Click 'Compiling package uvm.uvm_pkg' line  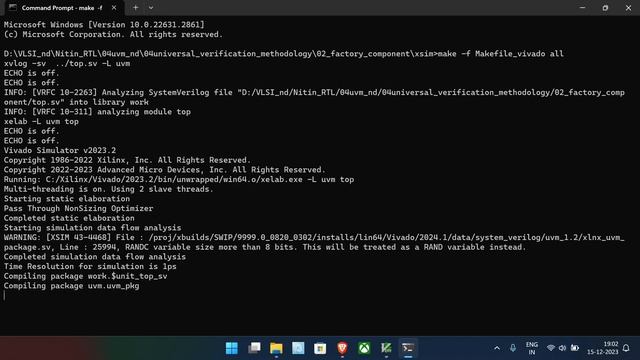click(x=71, y=286)
